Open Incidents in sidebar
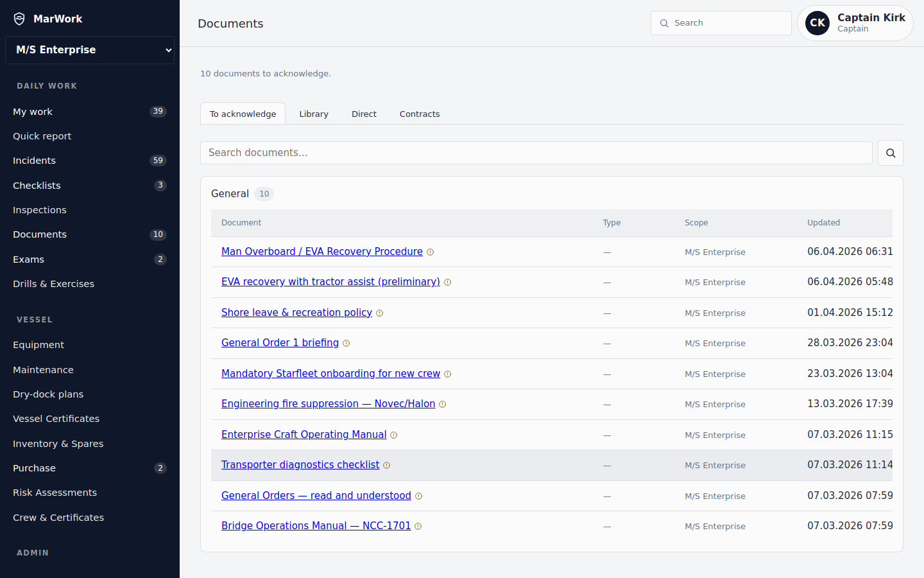The height and width of the screenshot is (578, 924). tap(90, 161)
